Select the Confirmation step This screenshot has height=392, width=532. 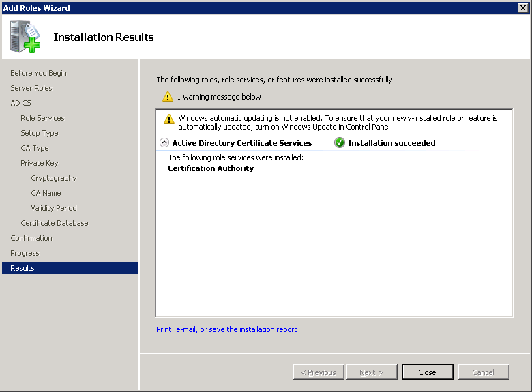coord(31,238)
